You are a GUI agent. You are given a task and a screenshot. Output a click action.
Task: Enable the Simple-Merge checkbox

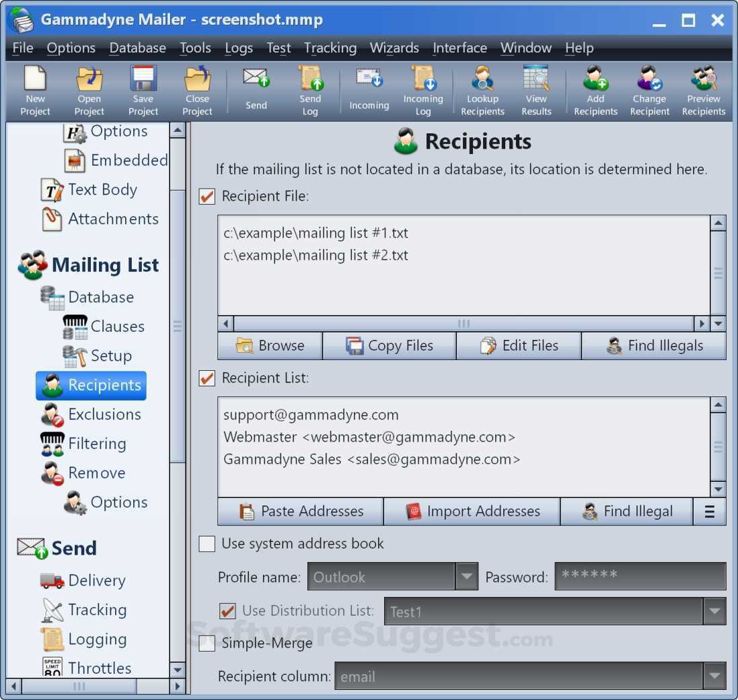point(207,643)
